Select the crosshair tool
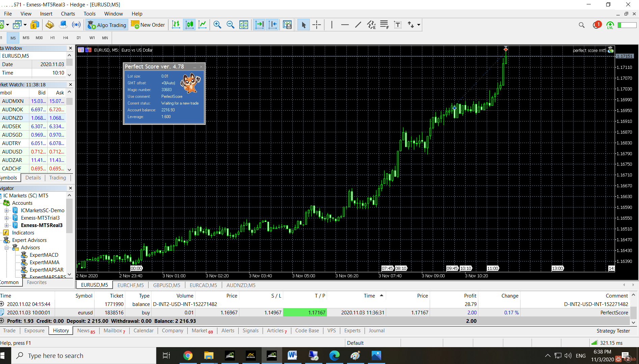 click(x=317, y=25)
